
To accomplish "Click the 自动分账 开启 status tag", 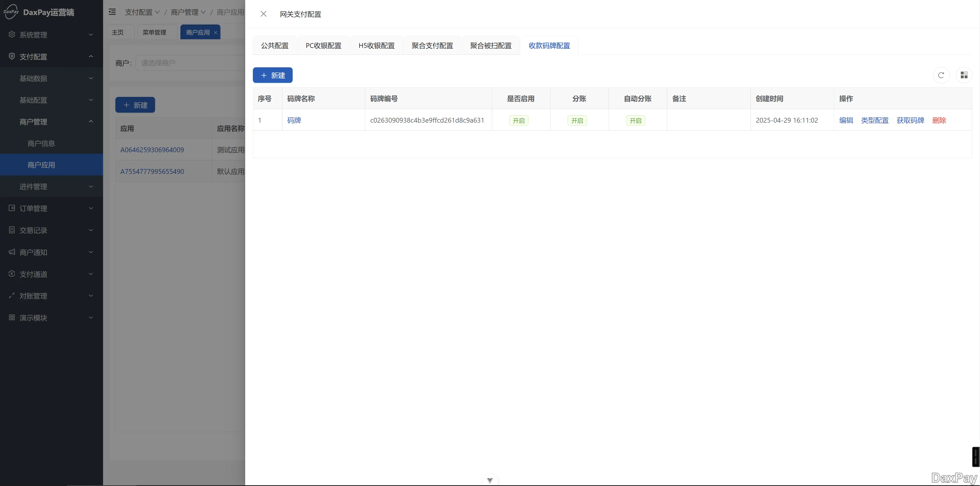I will click(x=636, y=121).
